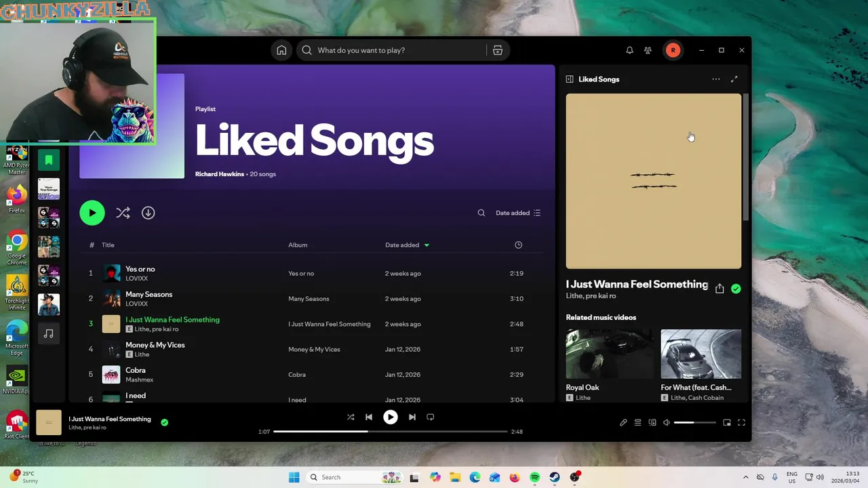Image resolution: width=868 pixels, height=488 pixels.
Task: Skip to previous track
Action: (x=368, y=417)
